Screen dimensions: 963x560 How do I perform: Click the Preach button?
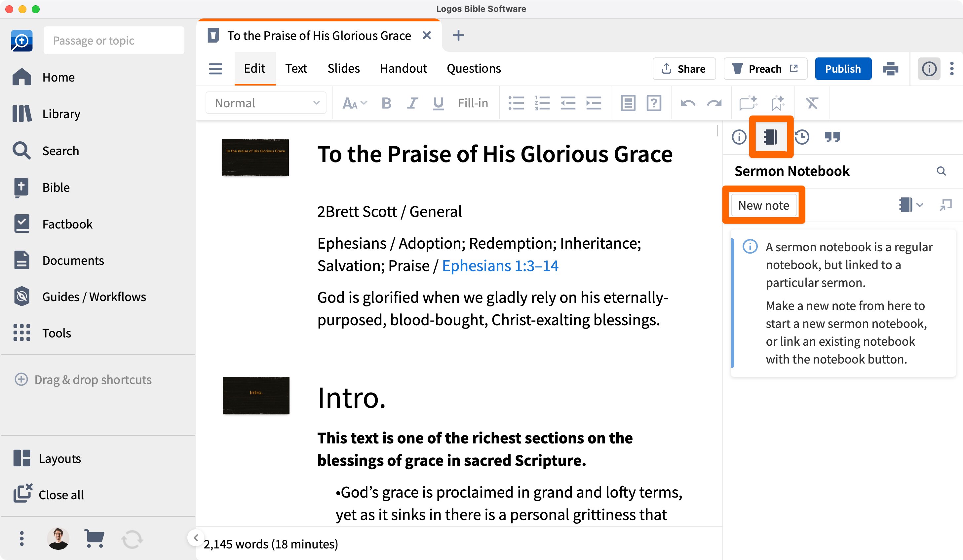click(765, 69)
